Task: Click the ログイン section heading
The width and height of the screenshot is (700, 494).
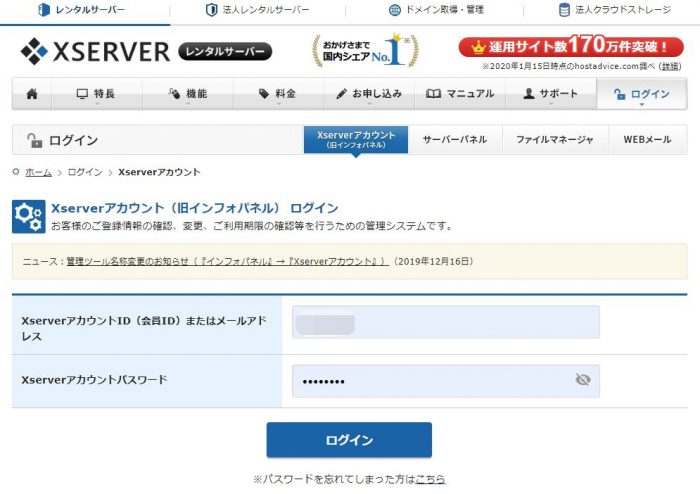Action: point(74,141)
